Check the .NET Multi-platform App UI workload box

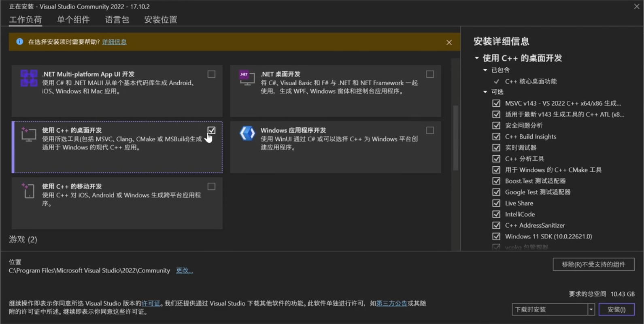coord(211,74)
